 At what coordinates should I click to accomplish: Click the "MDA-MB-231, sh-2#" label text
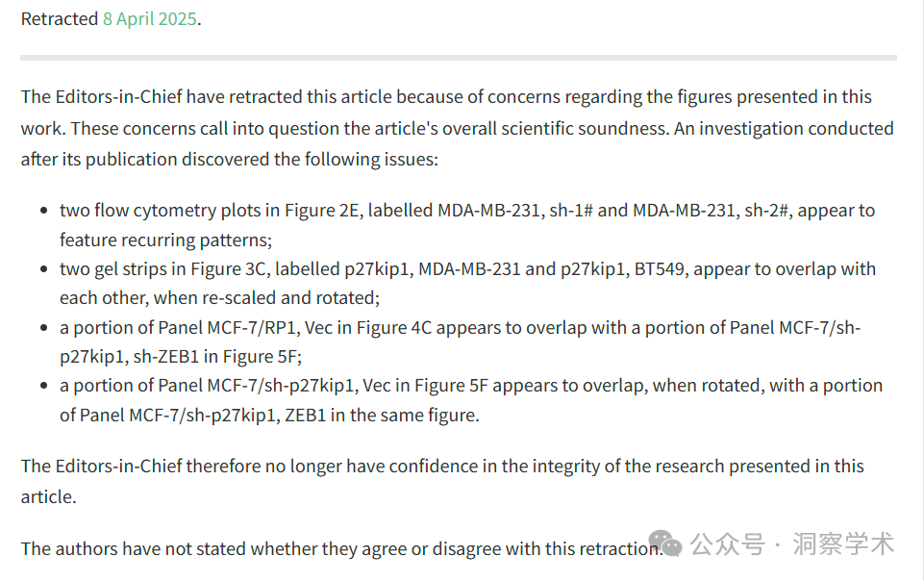[x=712, y=211]
